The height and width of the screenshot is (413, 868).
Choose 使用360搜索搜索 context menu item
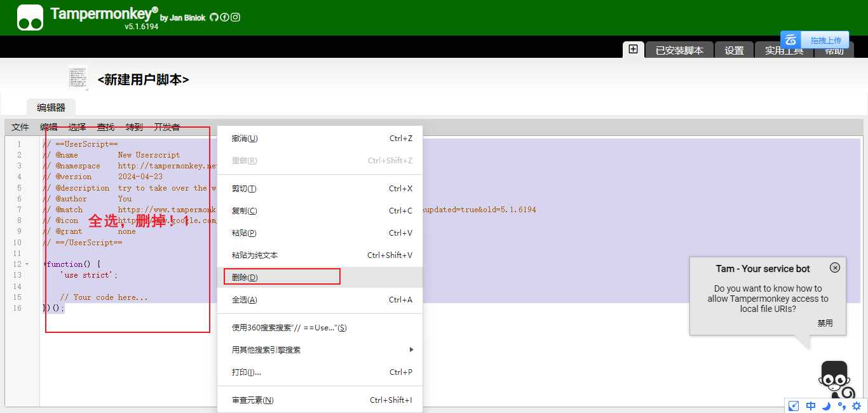point(320,328)
